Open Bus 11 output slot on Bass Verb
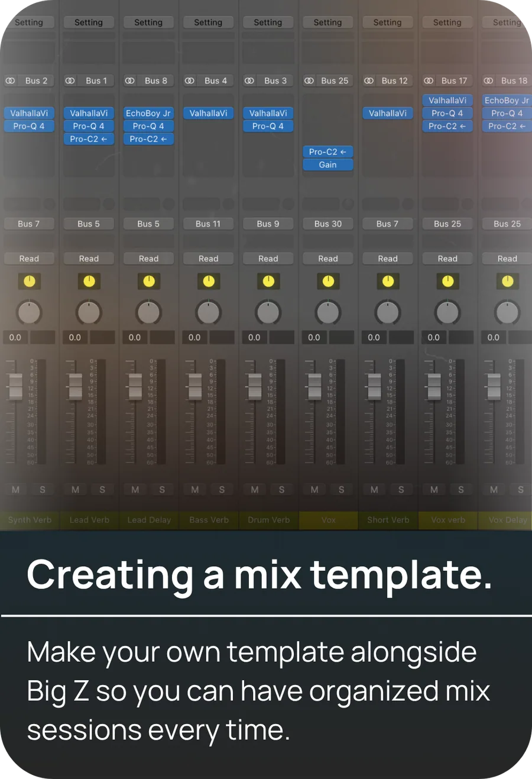 (x=208, y=224)
